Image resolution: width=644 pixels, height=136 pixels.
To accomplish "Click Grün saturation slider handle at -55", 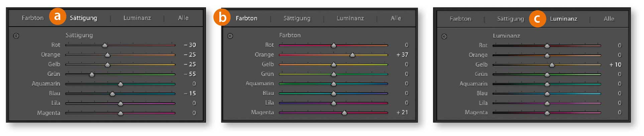I will (92, 74).
